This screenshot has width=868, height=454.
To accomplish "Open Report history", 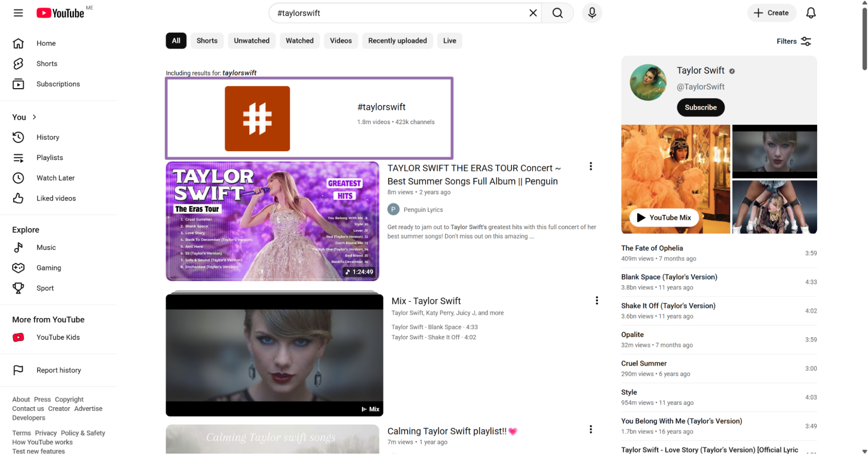I will coord(59,370).
